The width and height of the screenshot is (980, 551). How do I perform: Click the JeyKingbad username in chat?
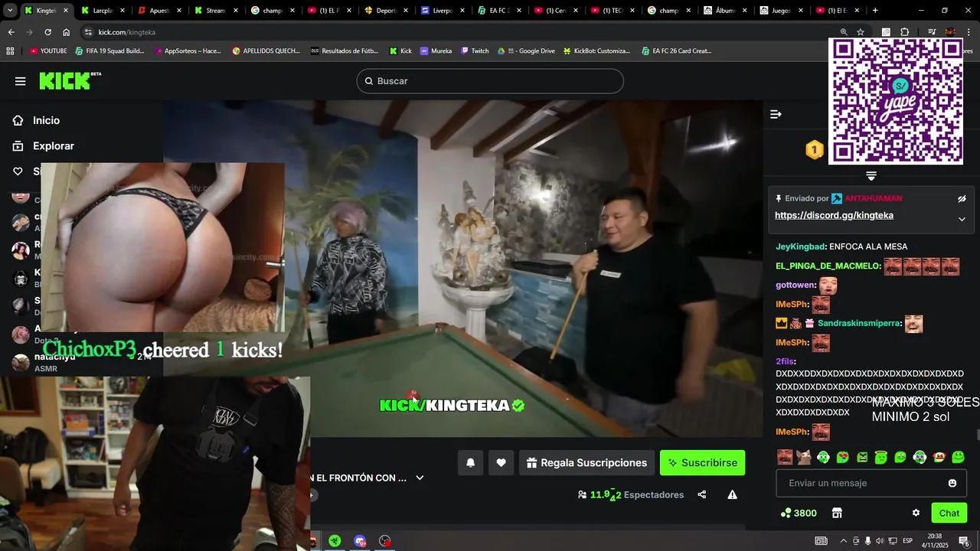(x=800, y=246)
